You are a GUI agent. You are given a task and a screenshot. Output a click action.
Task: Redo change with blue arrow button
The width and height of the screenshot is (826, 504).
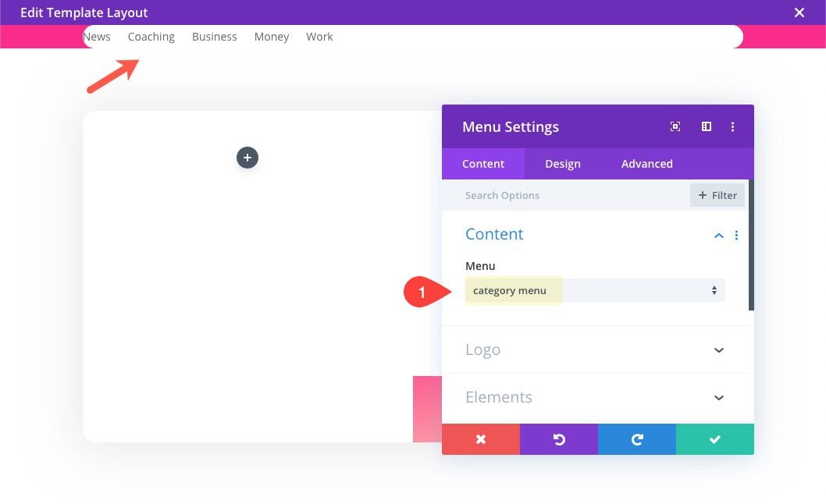click(637, 439)
